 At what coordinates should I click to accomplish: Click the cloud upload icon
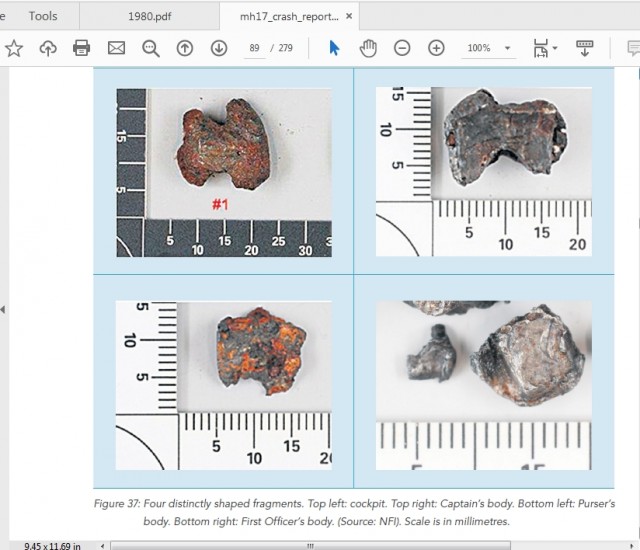tap(48, 48)
